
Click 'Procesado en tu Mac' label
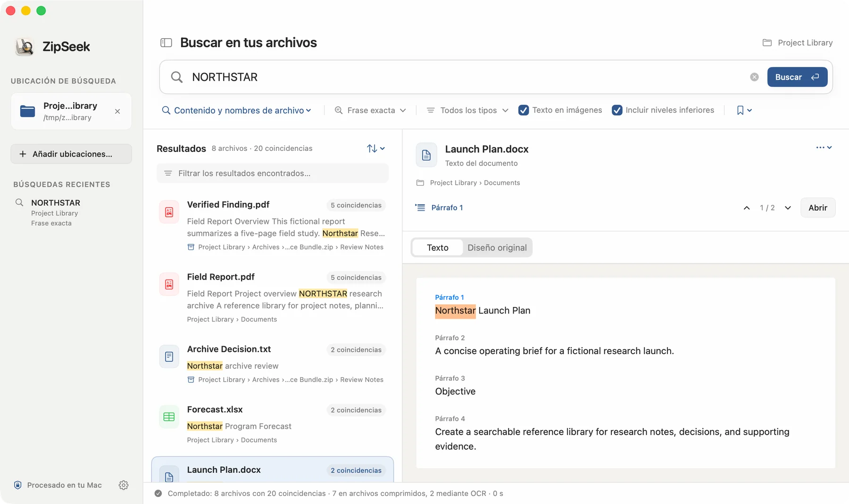65,485
